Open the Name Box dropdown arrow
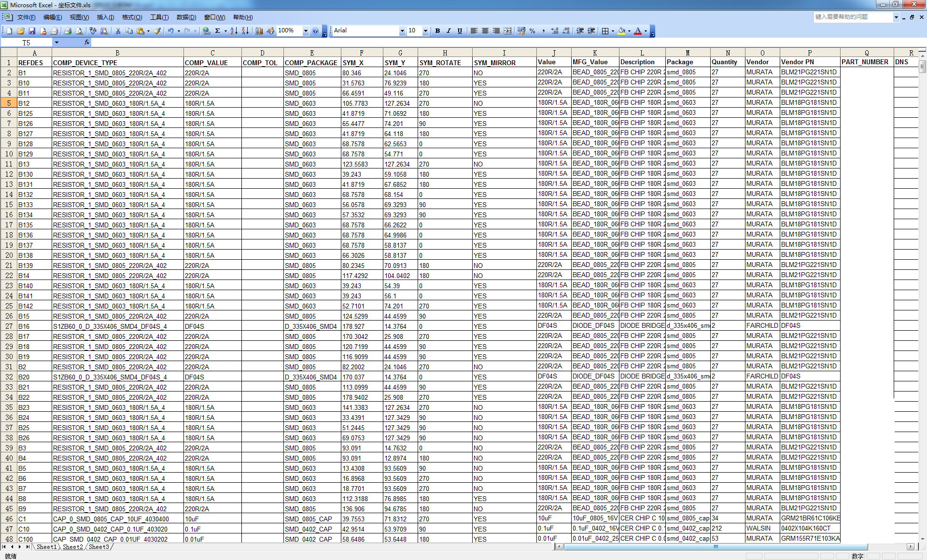Image resolution: width=927 pixels, height=560 pixels. click(x=56, y=42)
